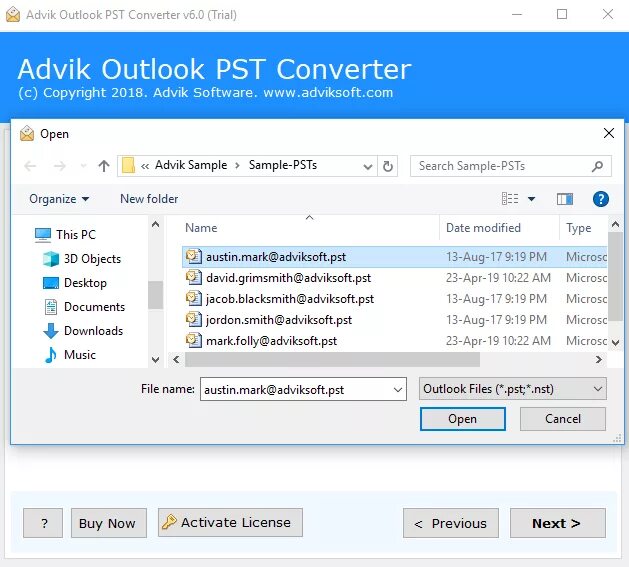Expand the File name combo box dropdown

pos(398,389)
